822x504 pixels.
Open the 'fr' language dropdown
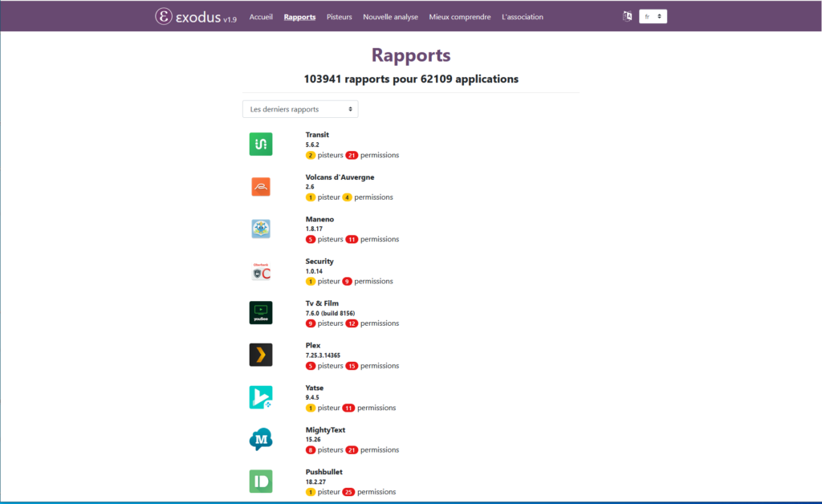pos(653,16)
